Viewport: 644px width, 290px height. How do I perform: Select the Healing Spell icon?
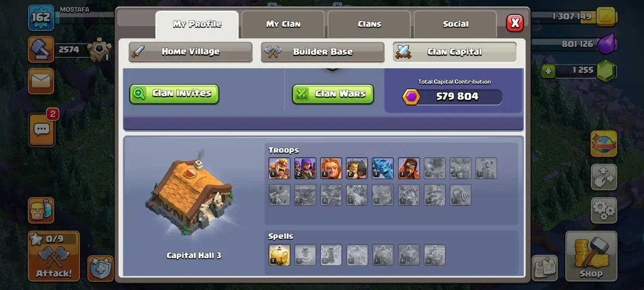click(x=279, y=255)
